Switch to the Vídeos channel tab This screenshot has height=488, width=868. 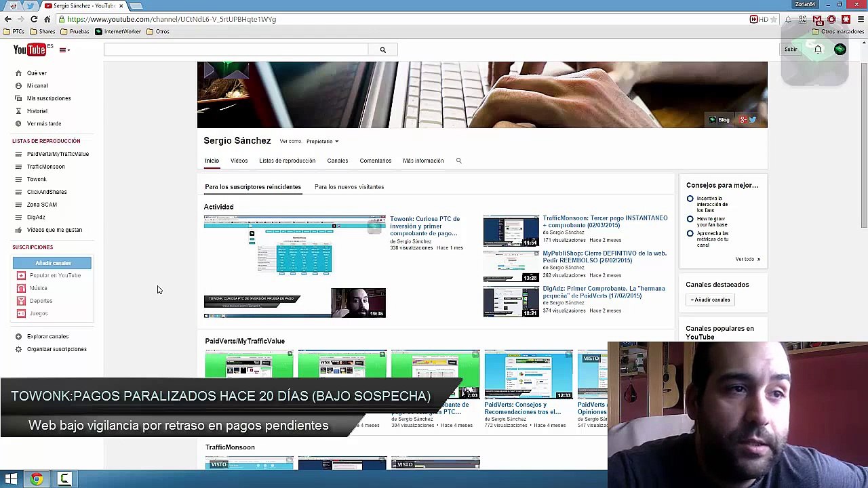pos(239,161)
